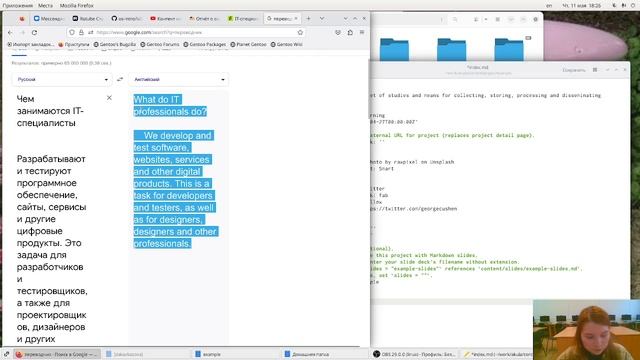
Task: Go forward with Firefox forward arrow
Action: click(23, 32)
